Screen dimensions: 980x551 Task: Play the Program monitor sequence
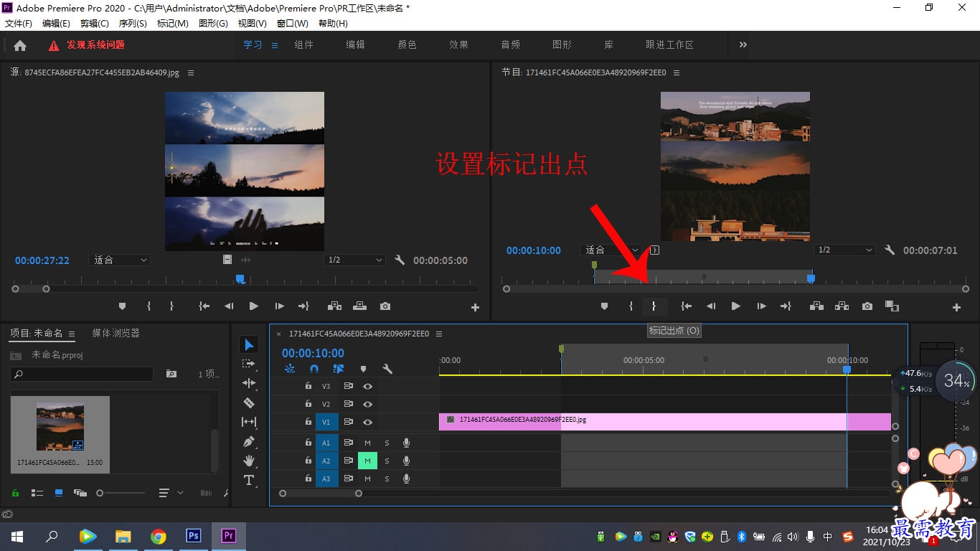tap(735, 306)
